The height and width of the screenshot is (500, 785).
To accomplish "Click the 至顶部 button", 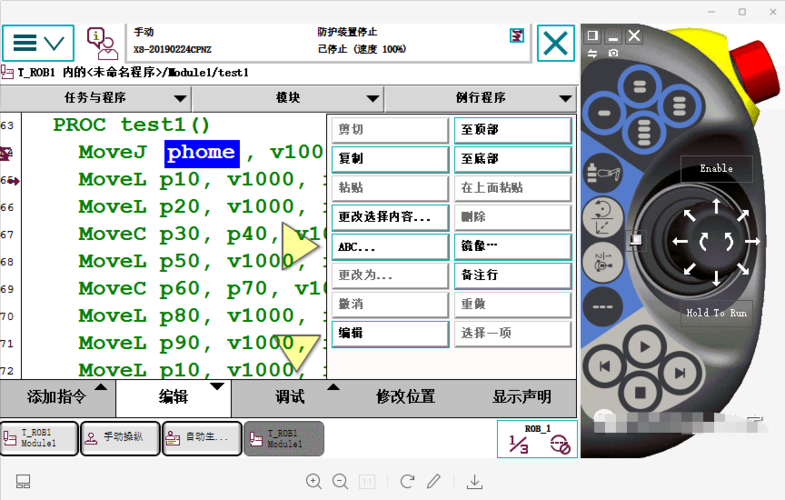I will coord(513,130).
